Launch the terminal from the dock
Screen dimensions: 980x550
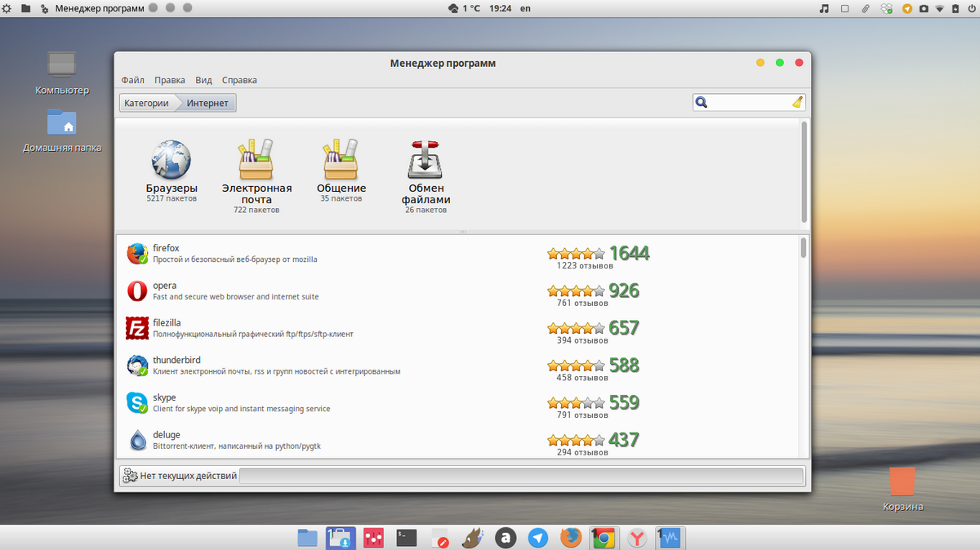(407, 538)
